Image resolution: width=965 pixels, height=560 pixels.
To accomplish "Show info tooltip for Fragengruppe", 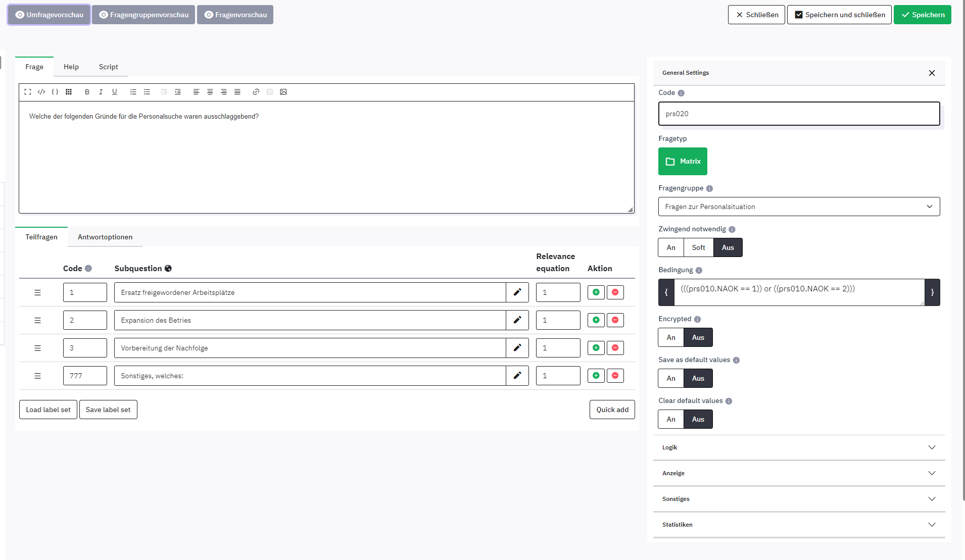I will (x=709, y=188).
